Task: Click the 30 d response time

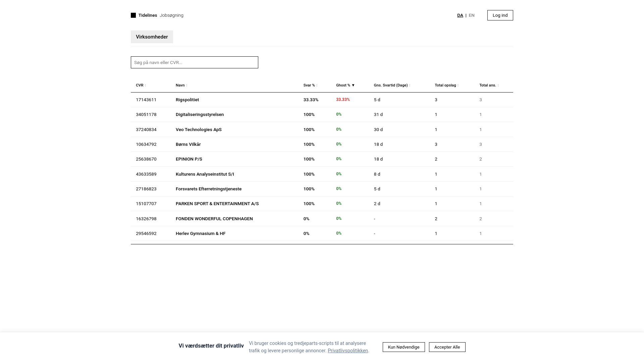Action: [x=378, y=130]
